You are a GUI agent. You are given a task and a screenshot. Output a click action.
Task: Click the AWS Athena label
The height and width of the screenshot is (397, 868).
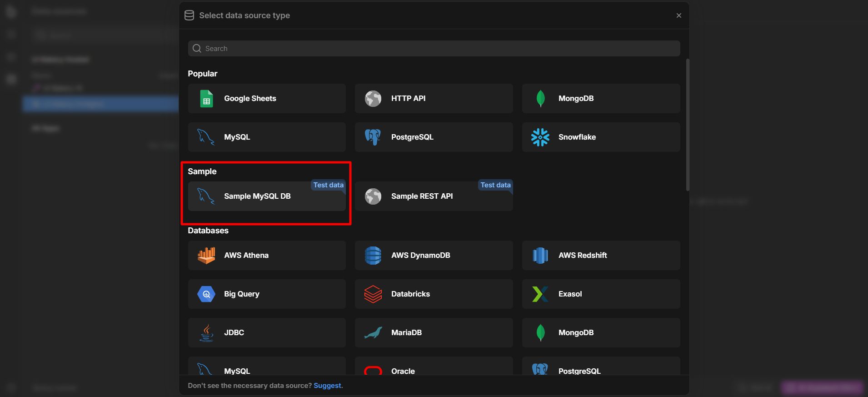[246, 256]
